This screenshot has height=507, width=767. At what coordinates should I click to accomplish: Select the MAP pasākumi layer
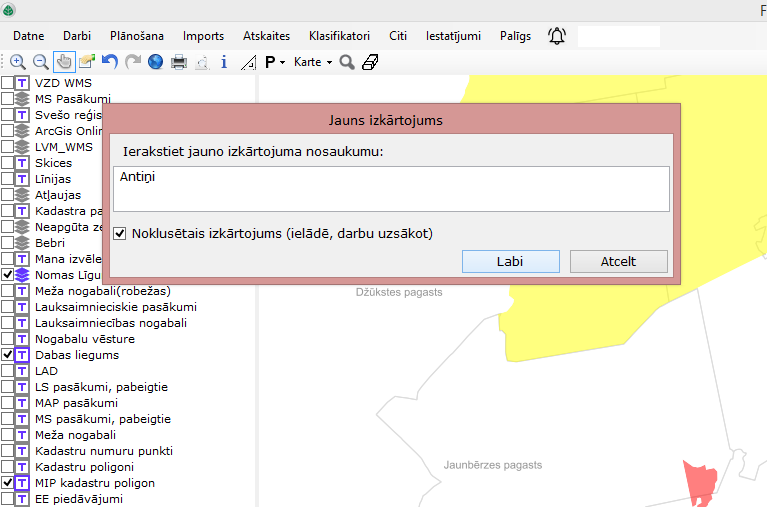[76, 403]
